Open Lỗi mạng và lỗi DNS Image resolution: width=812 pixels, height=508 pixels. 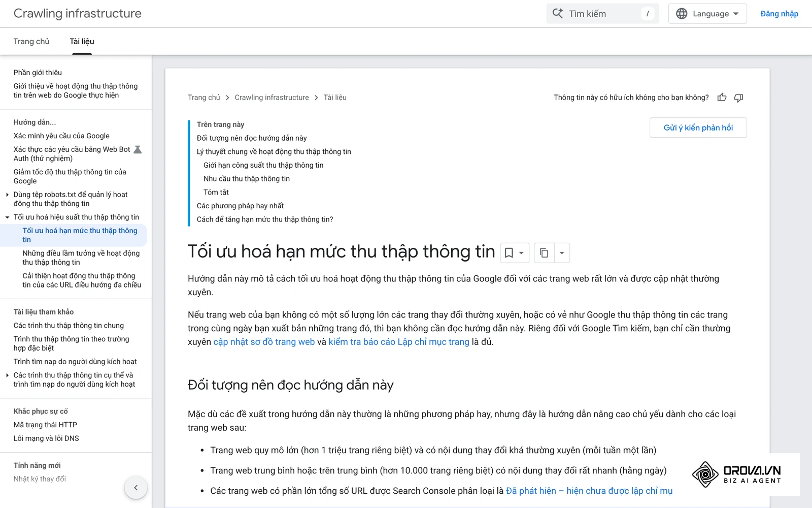46,438
